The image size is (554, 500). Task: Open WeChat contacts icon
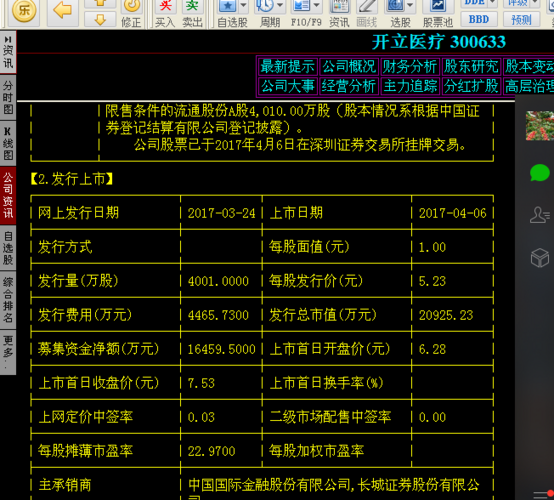(x=540, y=215)
